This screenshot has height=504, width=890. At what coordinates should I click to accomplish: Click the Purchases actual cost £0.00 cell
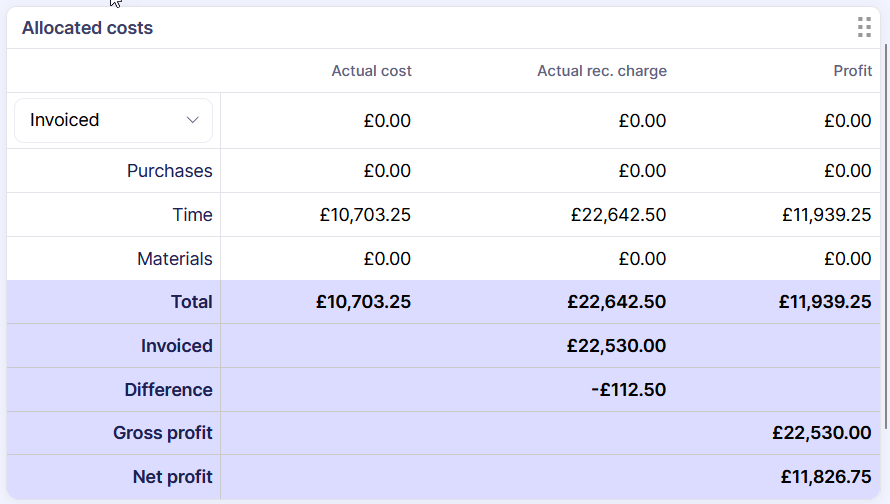(386, 171)
